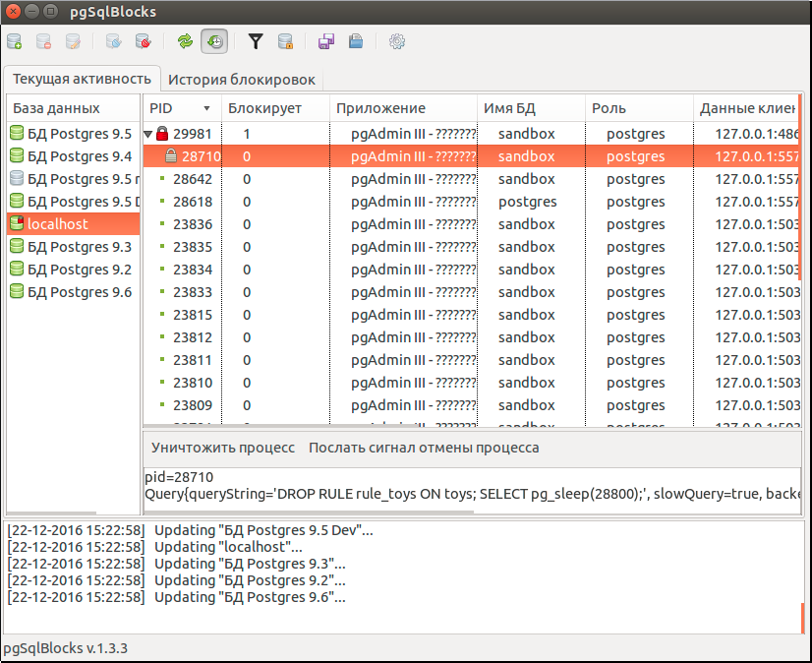Image resolution: width=812 pixels, height=663 pixels.
Task: Click the База данных list header
Action: tap(74, 108)
